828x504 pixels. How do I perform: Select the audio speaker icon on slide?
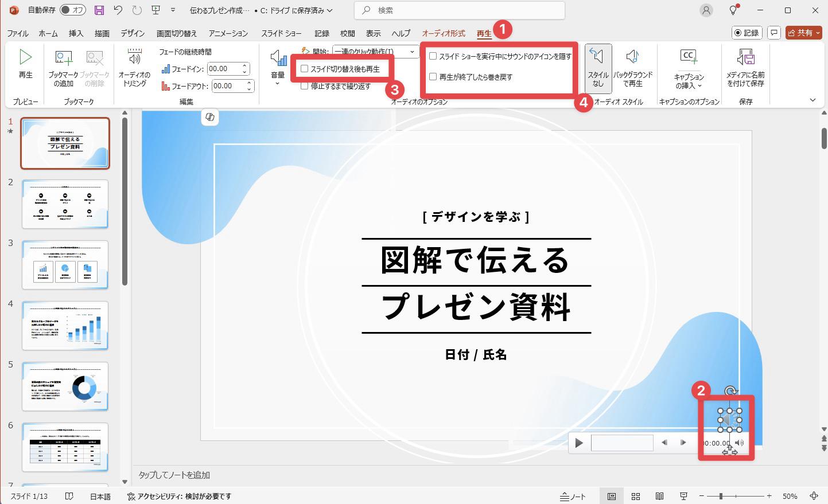point(729,420)
